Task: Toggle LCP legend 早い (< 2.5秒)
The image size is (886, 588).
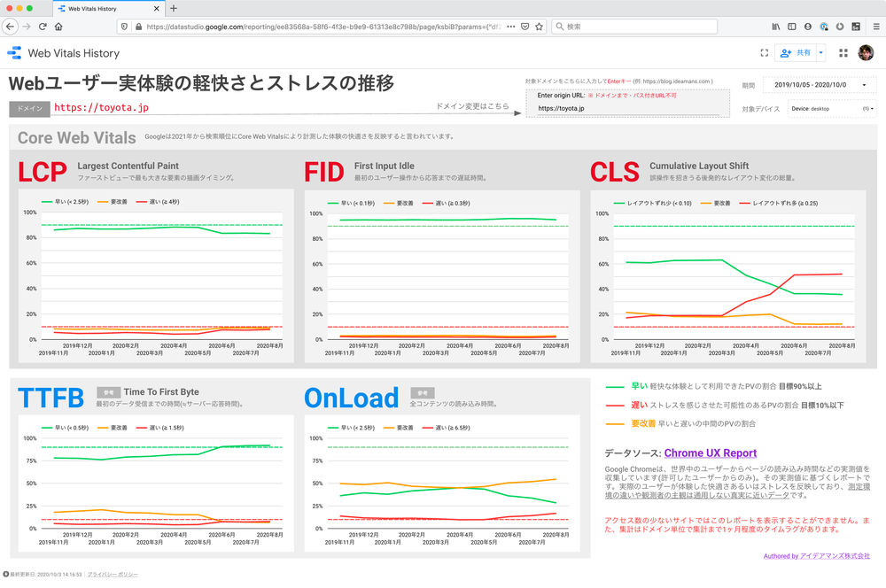Action: (65, 202)
